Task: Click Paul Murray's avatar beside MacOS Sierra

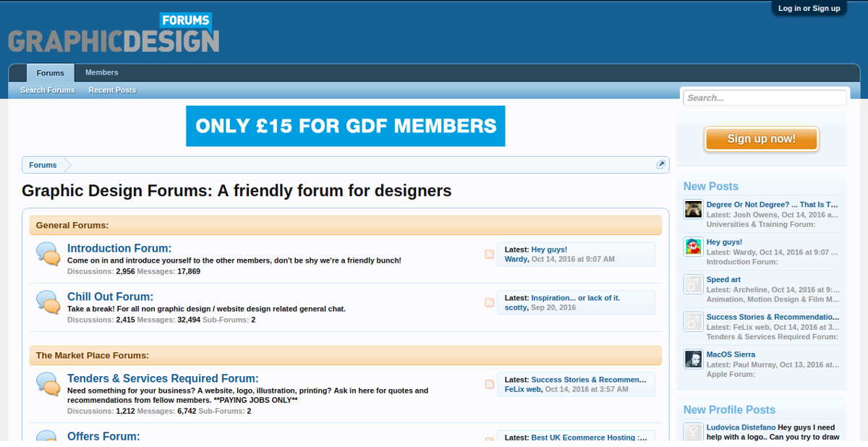Action: tap(693, 359)
